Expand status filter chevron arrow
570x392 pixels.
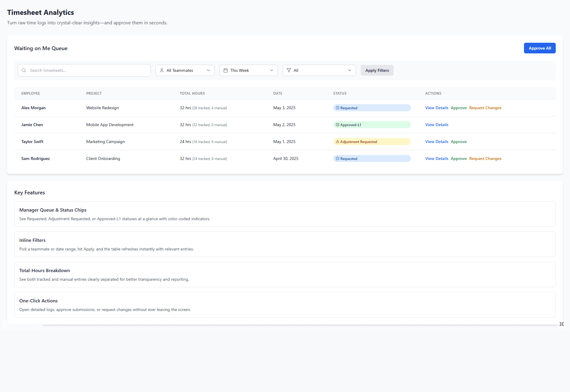pos(350,70)
